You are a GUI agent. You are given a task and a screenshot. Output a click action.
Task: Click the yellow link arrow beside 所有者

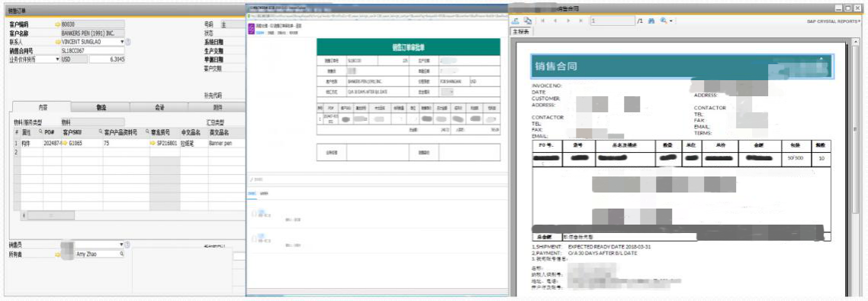[57, 254]
